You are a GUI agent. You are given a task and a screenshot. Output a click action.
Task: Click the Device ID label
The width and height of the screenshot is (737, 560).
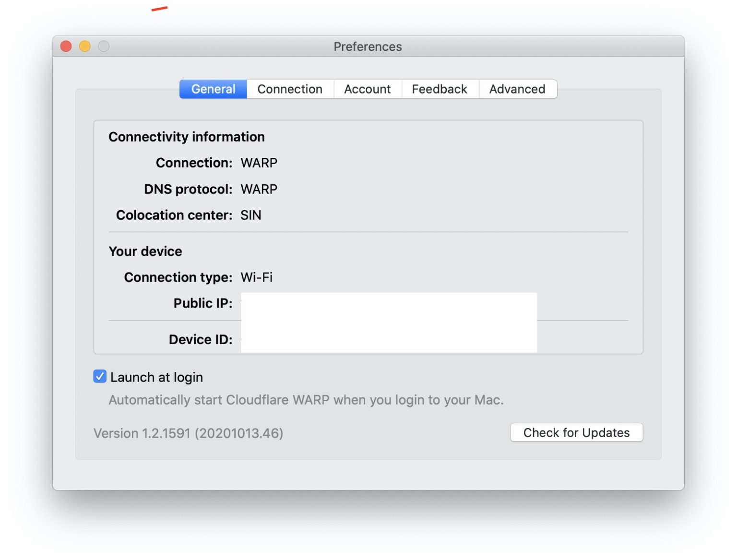tap(201, 339)
